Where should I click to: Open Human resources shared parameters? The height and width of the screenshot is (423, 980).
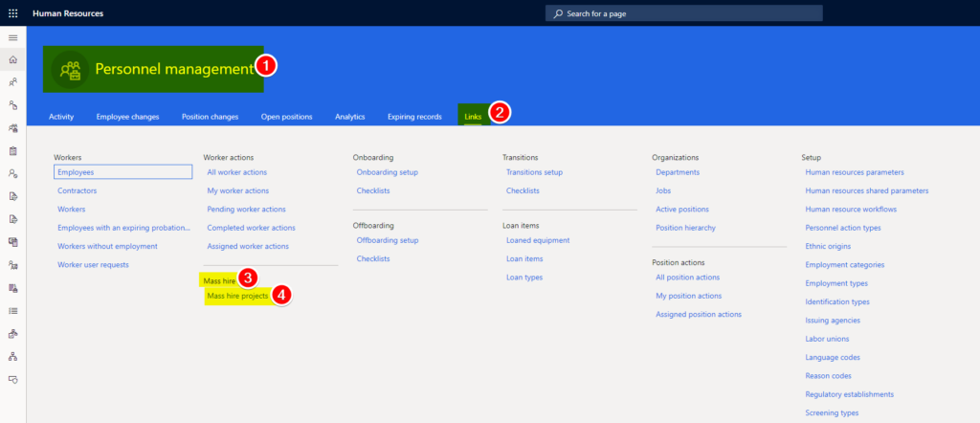(x=867, y=190)
